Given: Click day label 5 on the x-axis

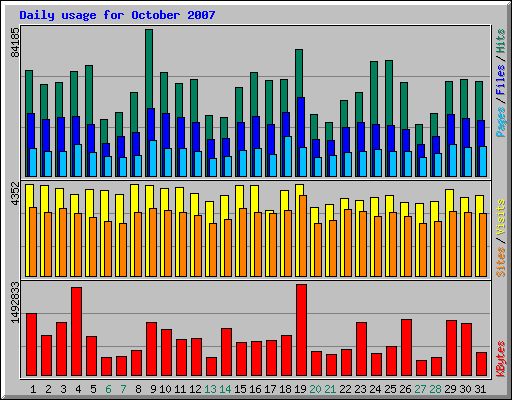Looking at the screenshot, I should tap(93, 389).
